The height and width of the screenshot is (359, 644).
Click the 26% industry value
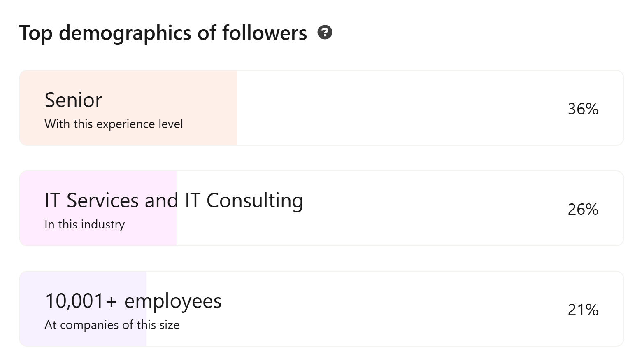tap(583, 210)
